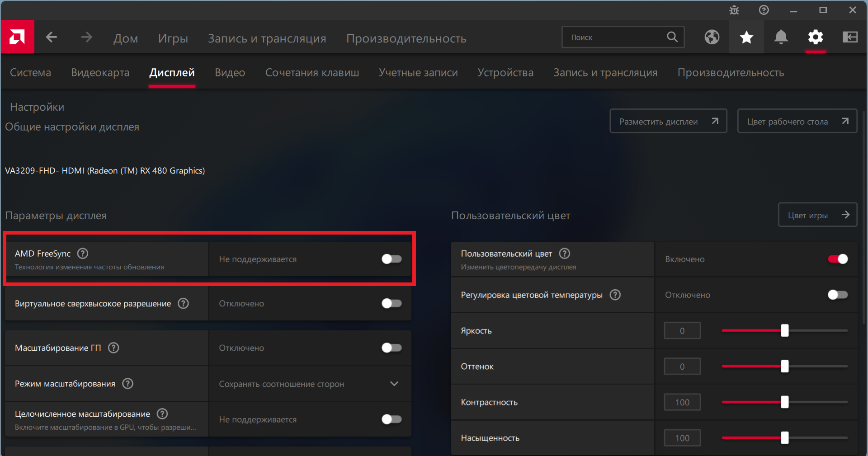Select the Дисплей tab

(x=172, y=73)
